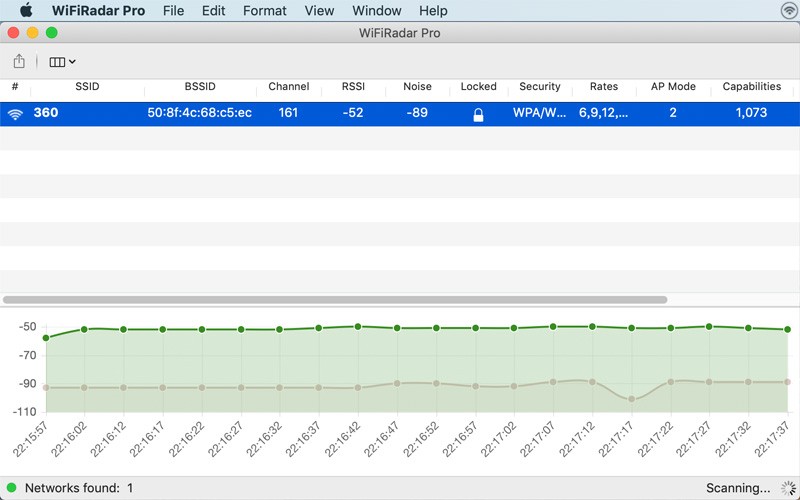Click the lock icon in the 360 row

coord(478,115)
